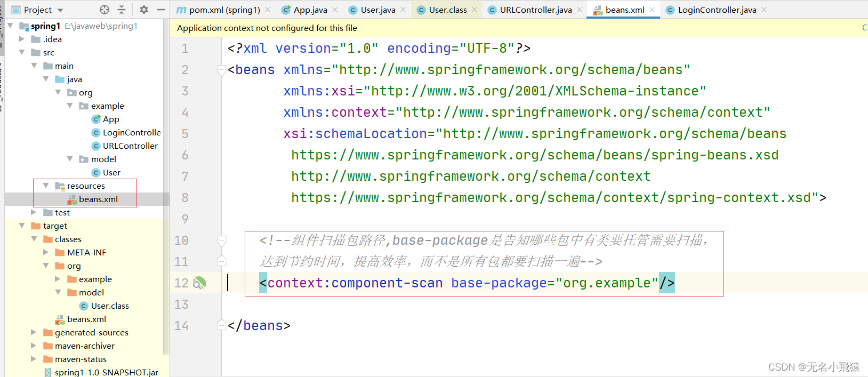Select the User class under src model
The height and width of the screenshot is (377, 868).
point(111,172)
